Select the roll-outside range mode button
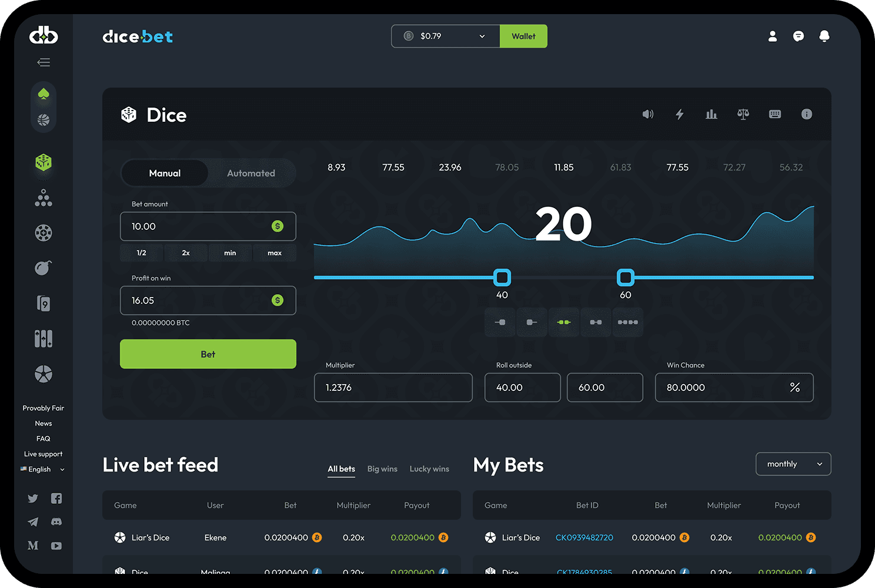The width and height of the screenshot is (875, 588). tap(596, 322)
